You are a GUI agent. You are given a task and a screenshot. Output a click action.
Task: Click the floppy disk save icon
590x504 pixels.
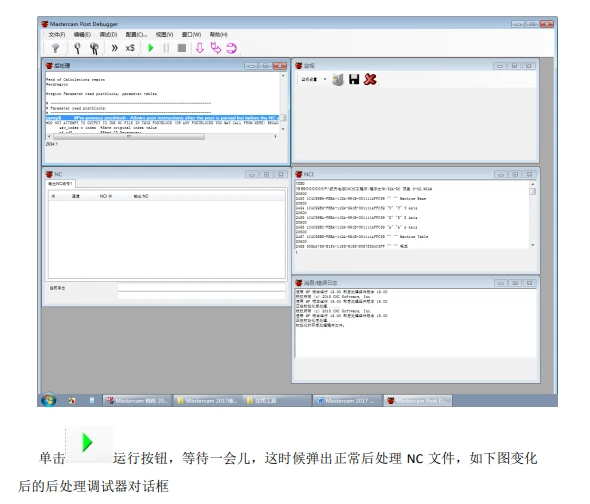pos(354,79)
